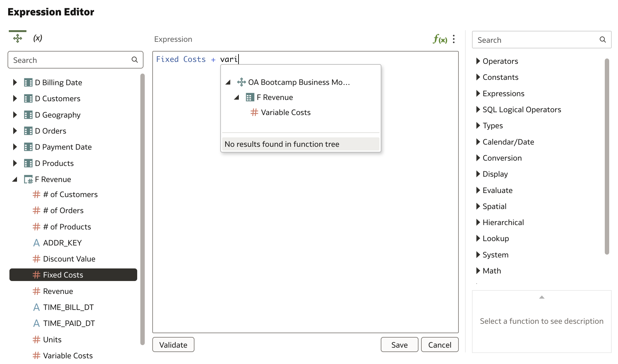Click the attribute icon beside ADDR_KEY

pos(37,243)
